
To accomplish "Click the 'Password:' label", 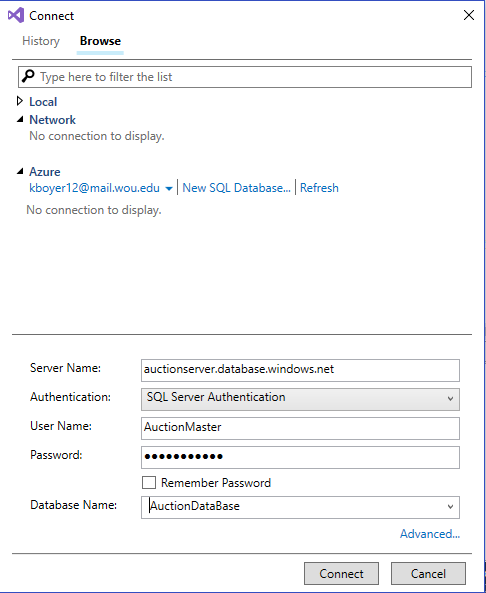I will [56, 455].
